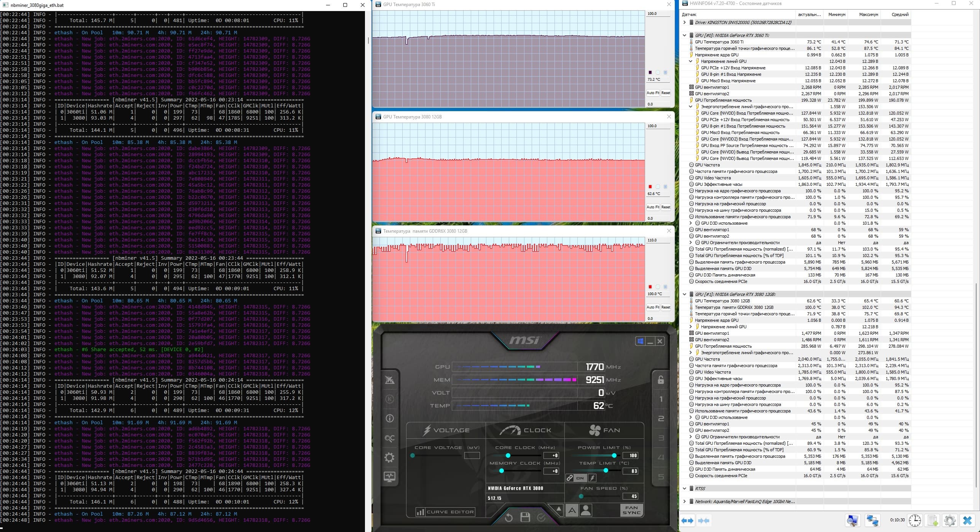Expand the Drive KINGSTON SNVS2000G node
Screen dimensions: 980x532
[x=685, y=22]
